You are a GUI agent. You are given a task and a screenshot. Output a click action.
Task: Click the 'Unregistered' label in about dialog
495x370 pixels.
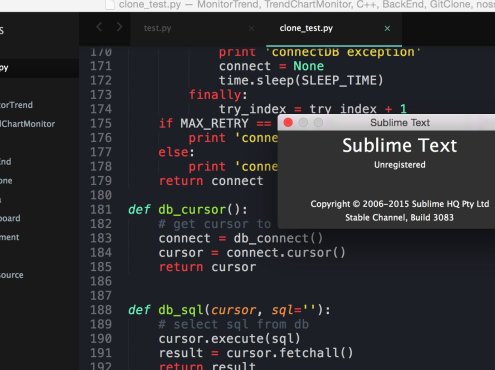(x=400, y=165)
